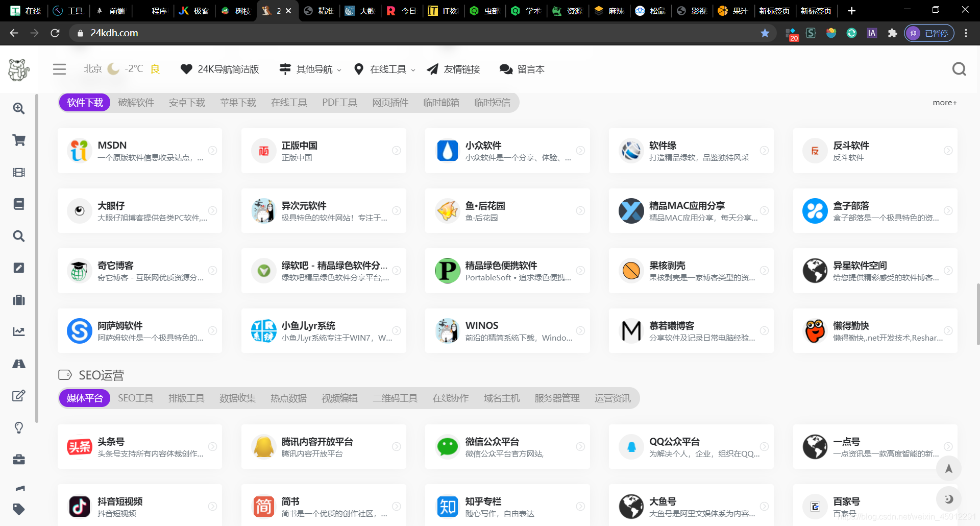Click arrow icon on 正版中国 card
The width and height of the screenshot is (980, 526).
397,151
